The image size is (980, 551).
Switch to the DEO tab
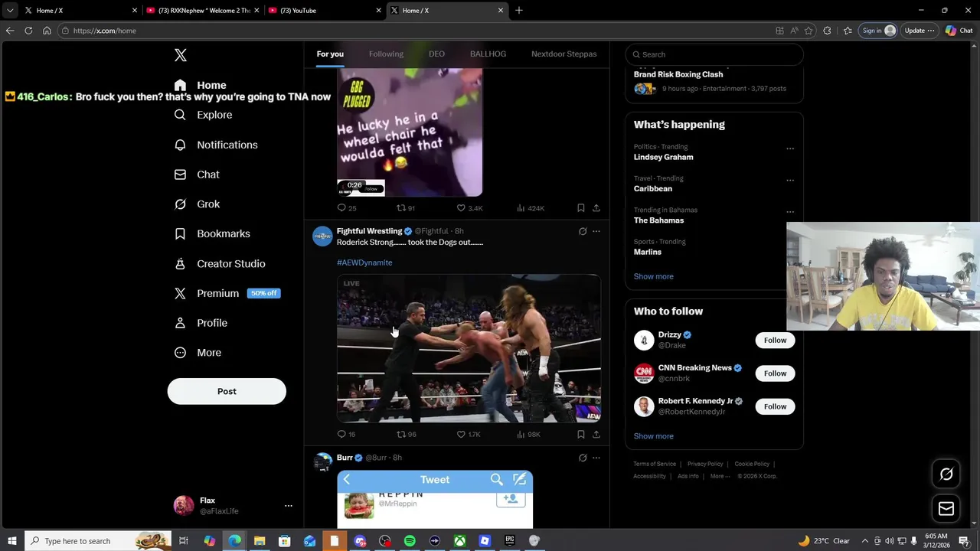tap(436, 54)
